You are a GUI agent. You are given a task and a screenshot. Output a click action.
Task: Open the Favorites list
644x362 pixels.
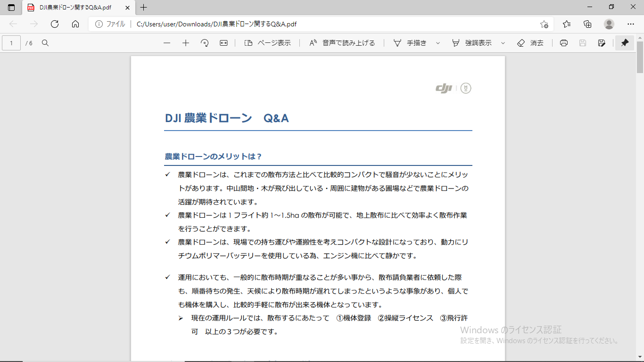point(567,24)
